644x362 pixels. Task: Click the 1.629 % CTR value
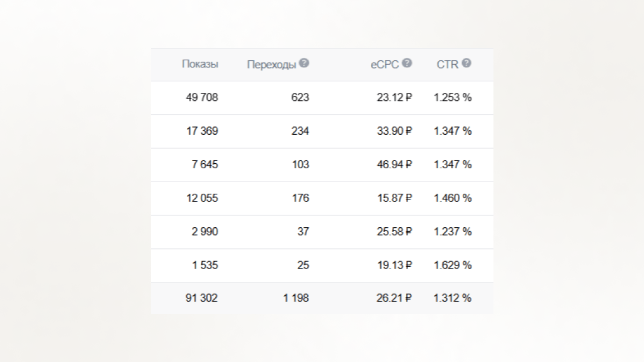coord(453,265)
